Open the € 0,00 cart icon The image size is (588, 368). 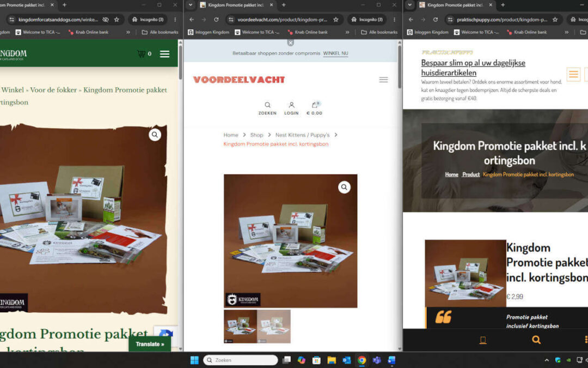(x=315, y=108)
